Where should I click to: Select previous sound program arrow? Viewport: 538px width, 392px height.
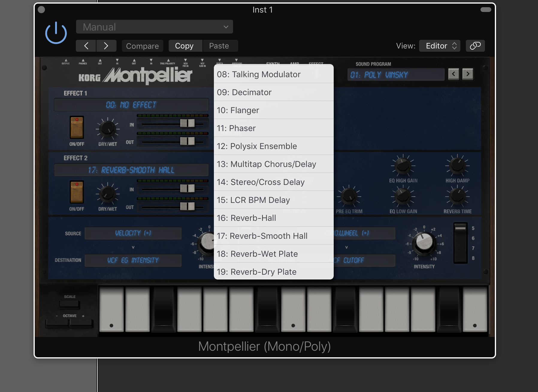(454, 74)
